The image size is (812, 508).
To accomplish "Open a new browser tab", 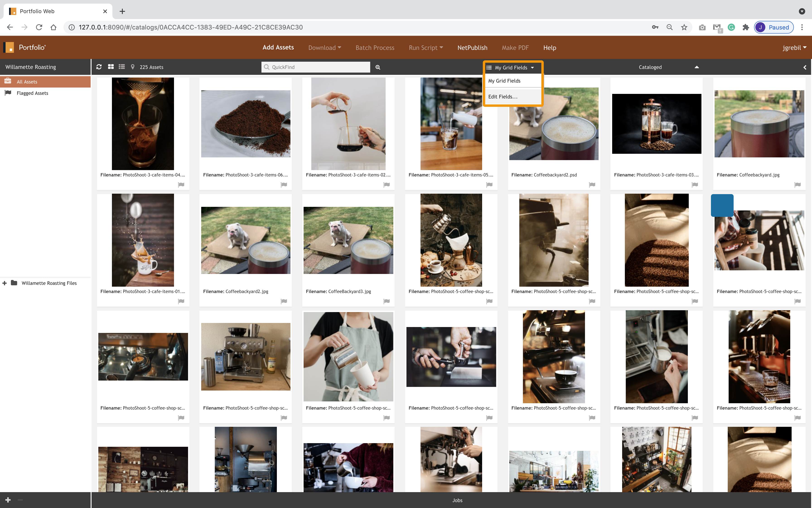I will click(122, 11).
